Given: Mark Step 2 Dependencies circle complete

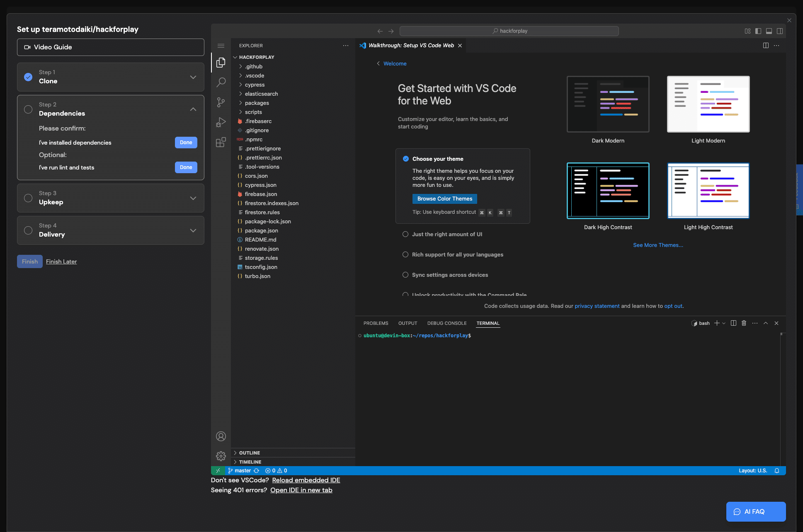Looking at the screenshot, I should coord(28,109).
